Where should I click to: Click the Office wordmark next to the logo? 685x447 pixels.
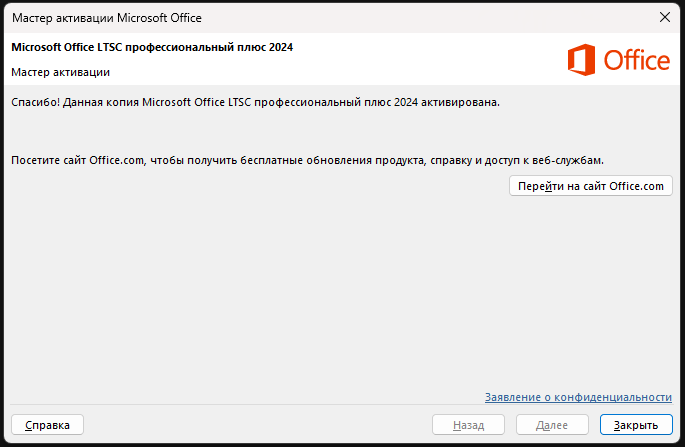click(636, 61)
